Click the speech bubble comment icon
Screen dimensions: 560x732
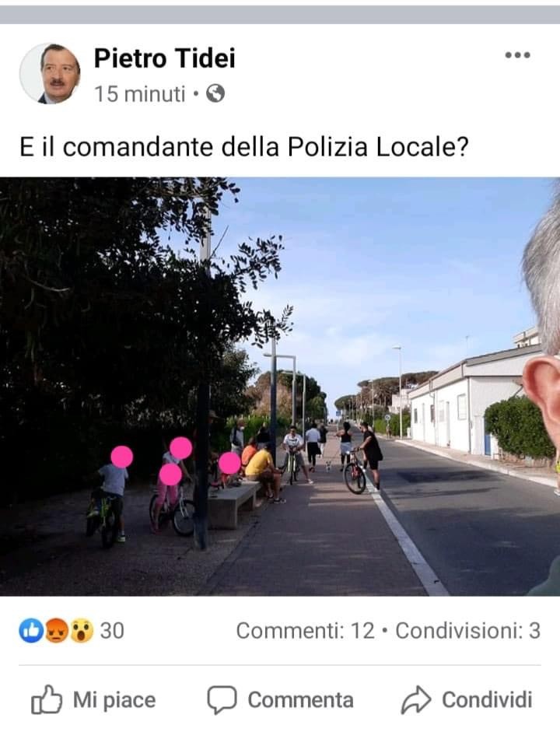pos(222,700)
